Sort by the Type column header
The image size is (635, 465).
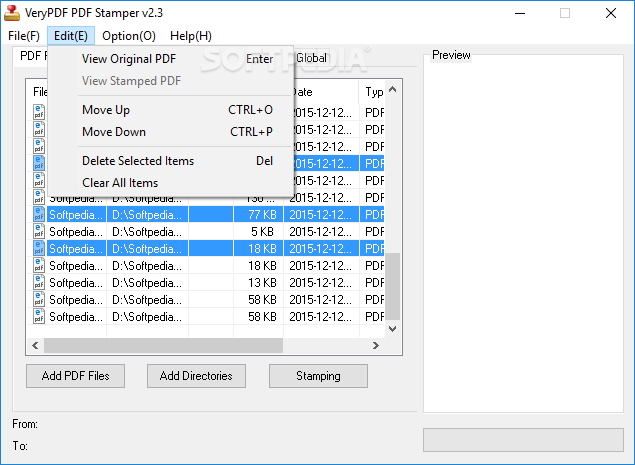[x=372, y=92]
